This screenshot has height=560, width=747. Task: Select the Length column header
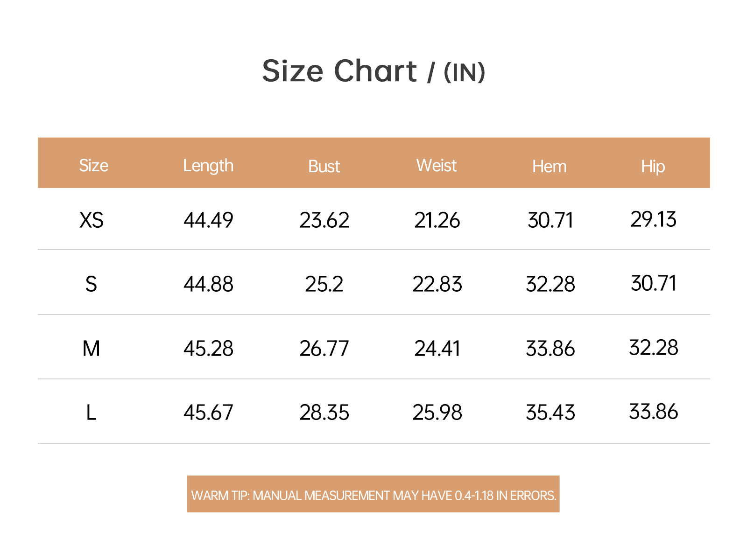(x=208, y=166)
